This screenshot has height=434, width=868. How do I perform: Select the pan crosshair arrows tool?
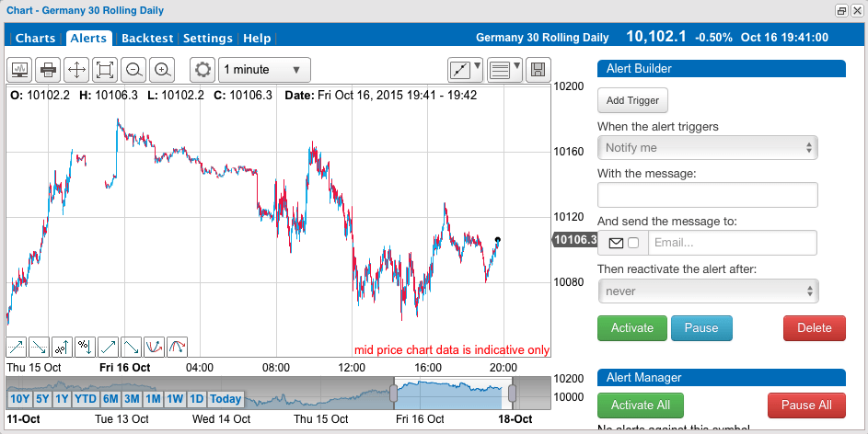coord(76,70)
